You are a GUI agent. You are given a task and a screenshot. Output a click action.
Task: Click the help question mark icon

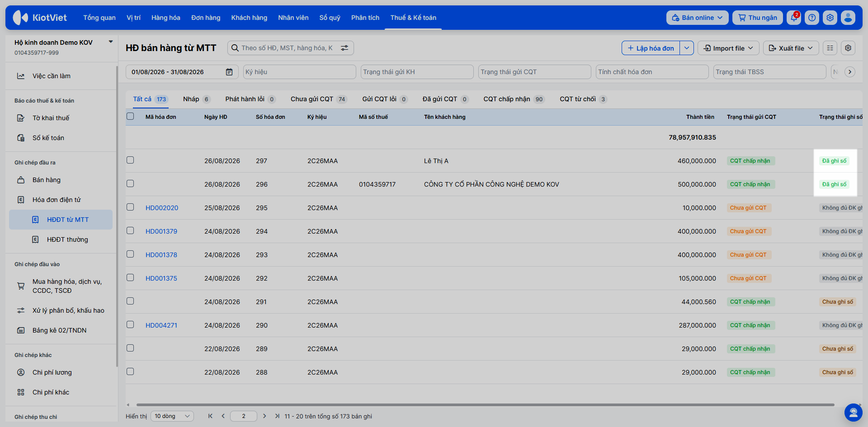(x=812, y=18)
